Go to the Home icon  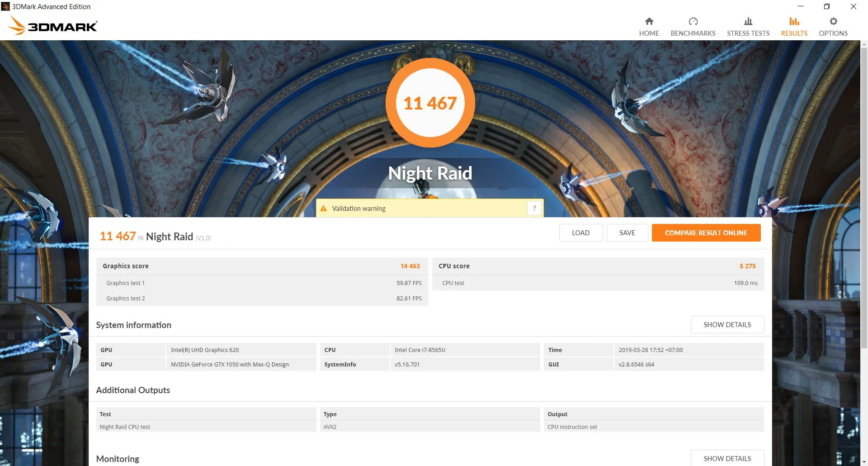(x=649, y=21)
